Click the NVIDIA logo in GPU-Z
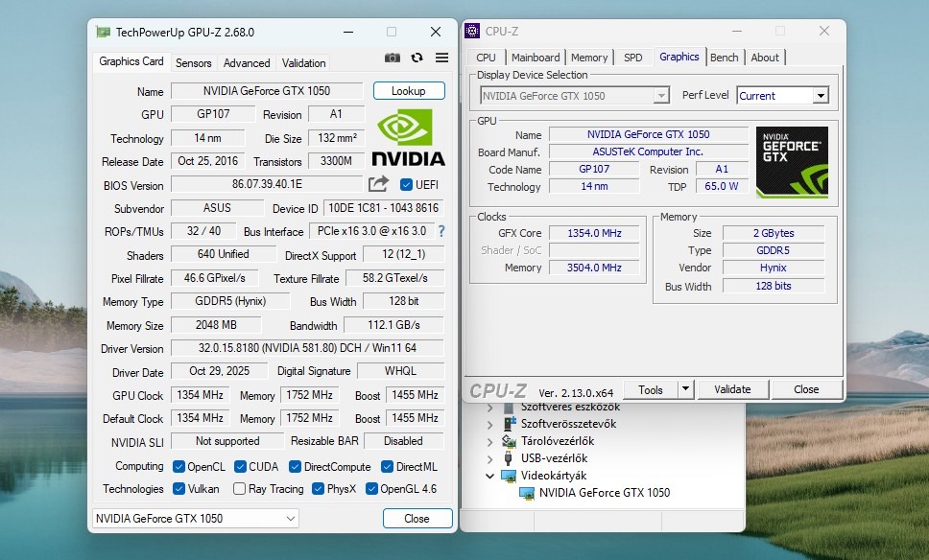 click(408, 137)
